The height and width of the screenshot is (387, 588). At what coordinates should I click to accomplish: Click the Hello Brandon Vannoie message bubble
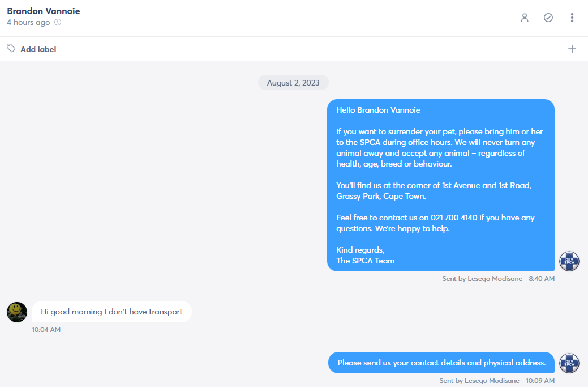coord(441,185)
